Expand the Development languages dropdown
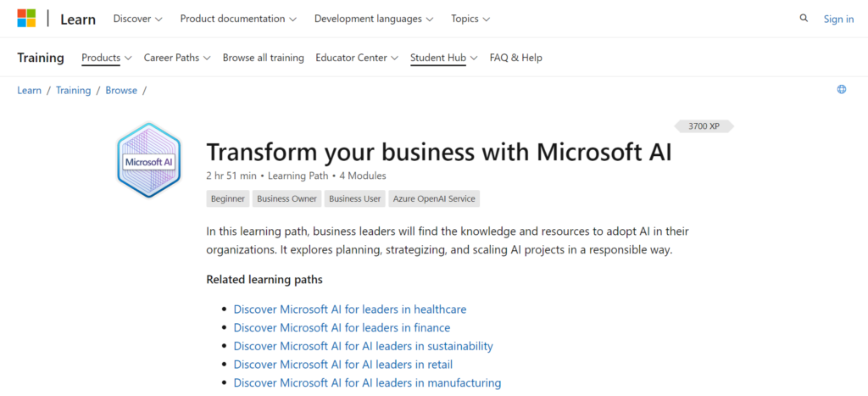 (x=374, y=19)
